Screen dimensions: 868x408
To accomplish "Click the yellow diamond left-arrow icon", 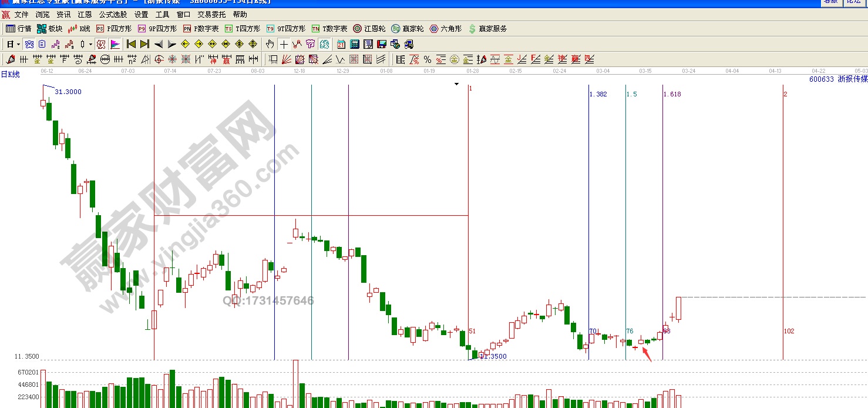I will pyautogui.click(x=185, y=44).
